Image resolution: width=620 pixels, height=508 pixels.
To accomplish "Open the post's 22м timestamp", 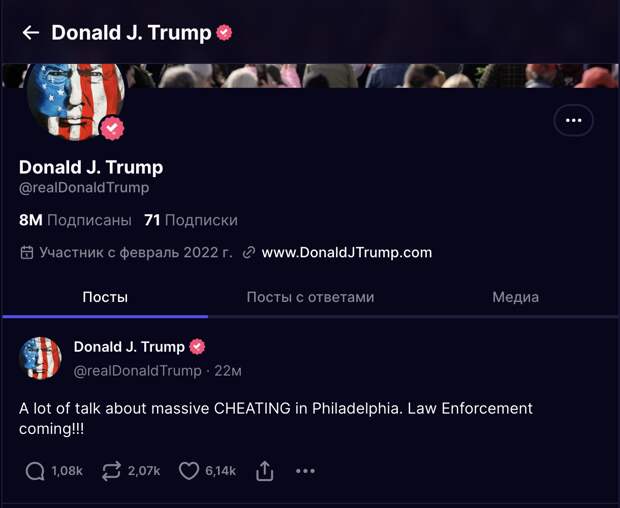I will (228, 371).
